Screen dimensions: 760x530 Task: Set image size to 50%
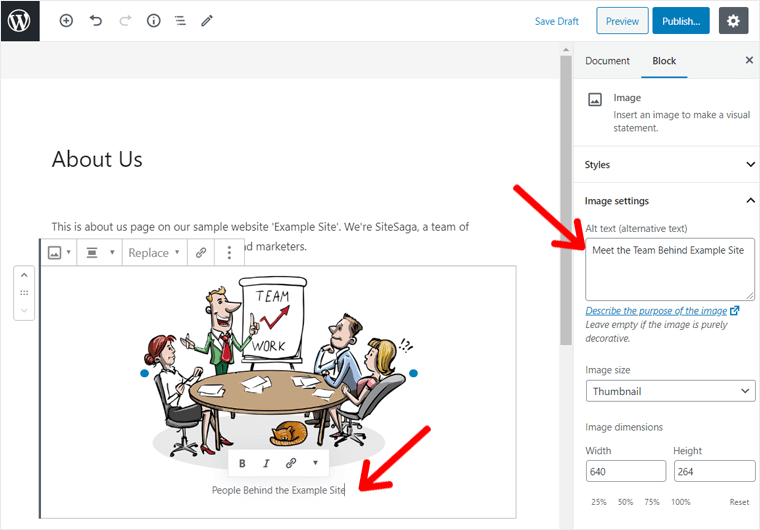626,502
